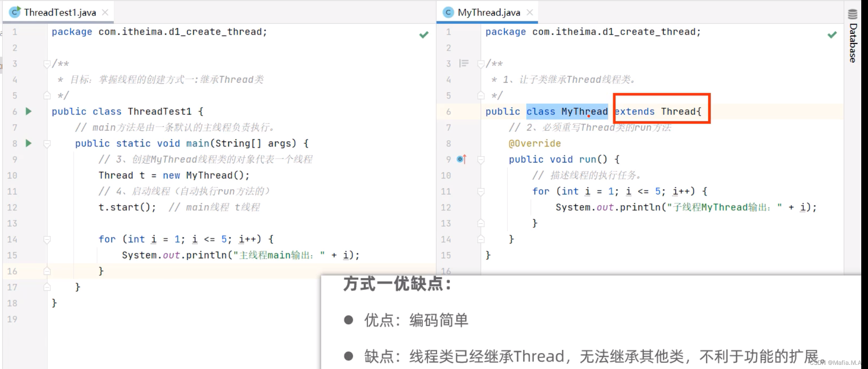Click 'main(String[] args)' signature

[241, 143]
